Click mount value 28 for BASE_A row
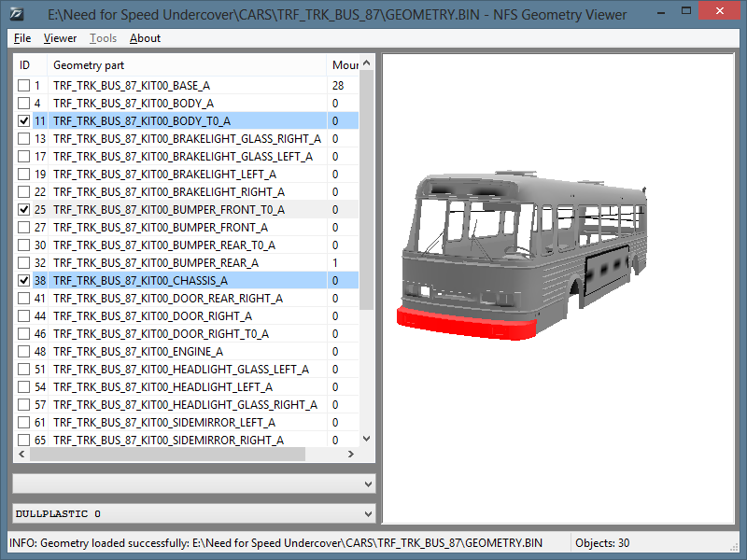This screenshot has height=560, width=747. click(x=338, y=86)
